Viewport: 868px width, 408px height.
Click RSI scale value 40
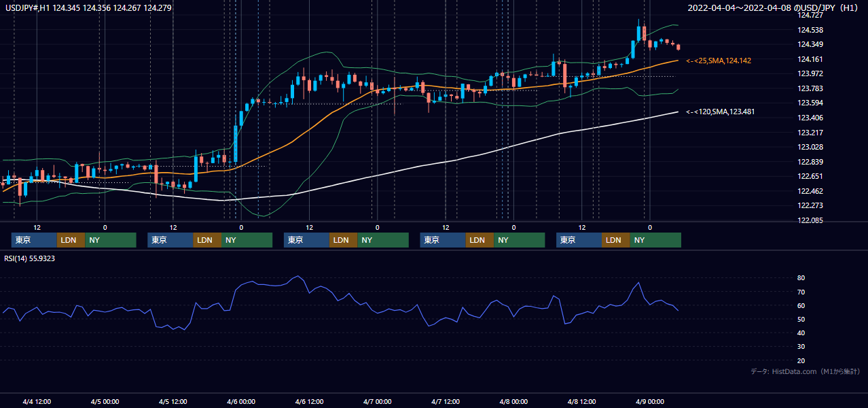[x=801, y=333]
